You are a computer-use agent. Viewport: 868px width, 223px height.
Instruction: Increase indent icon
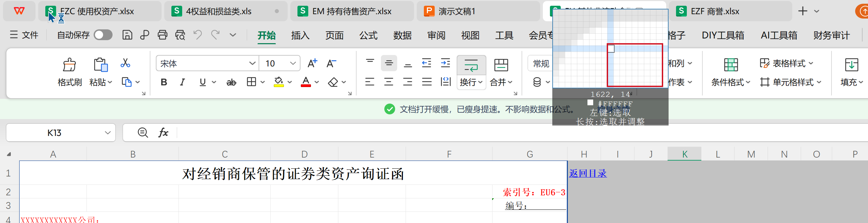pyautogui.click(x=445, y=63)
